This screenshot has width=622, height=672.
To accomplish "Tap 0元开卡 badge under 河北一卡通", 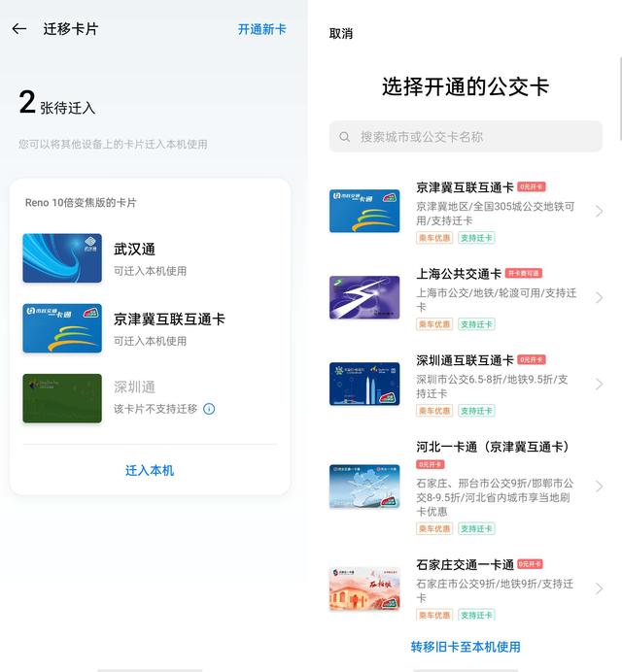I will (431, 464).
